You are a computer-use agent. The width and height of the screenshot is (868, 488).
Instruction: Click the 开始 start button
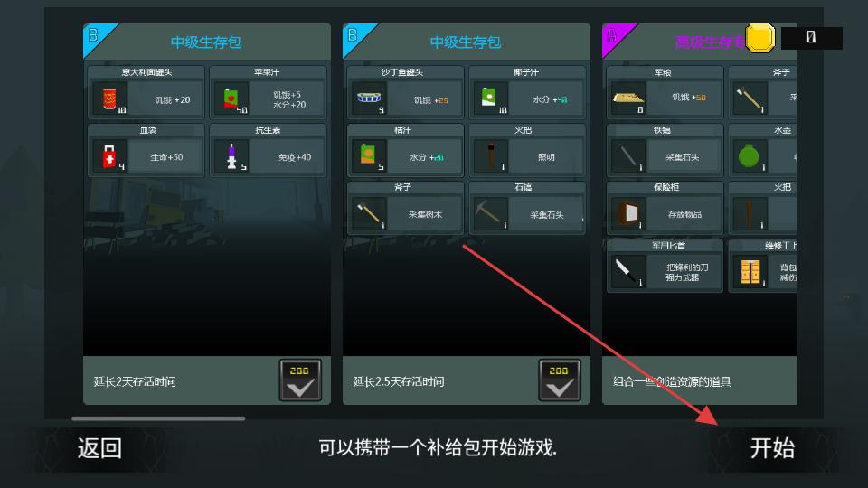[772, 448]
